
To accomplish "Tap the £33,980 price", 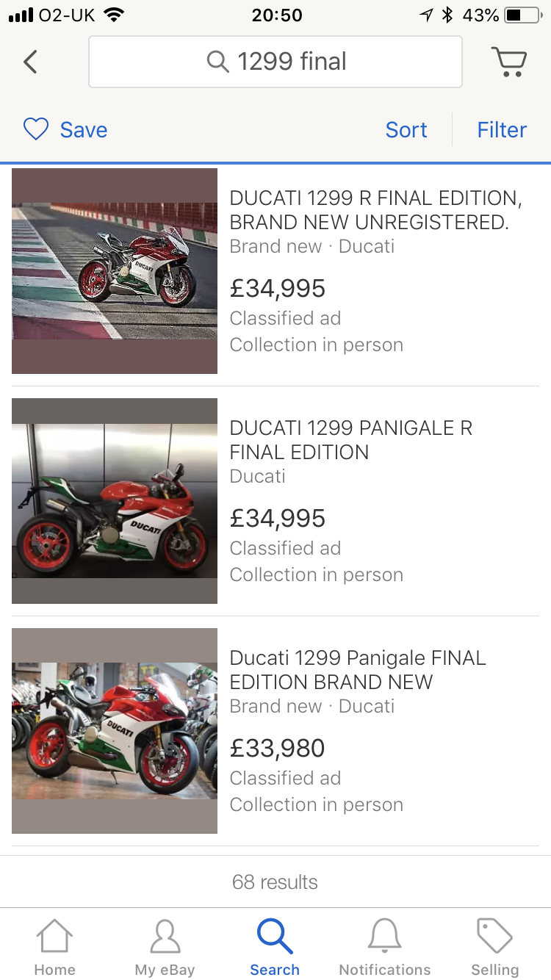I will pyautogui.click(x=277, y=748).
